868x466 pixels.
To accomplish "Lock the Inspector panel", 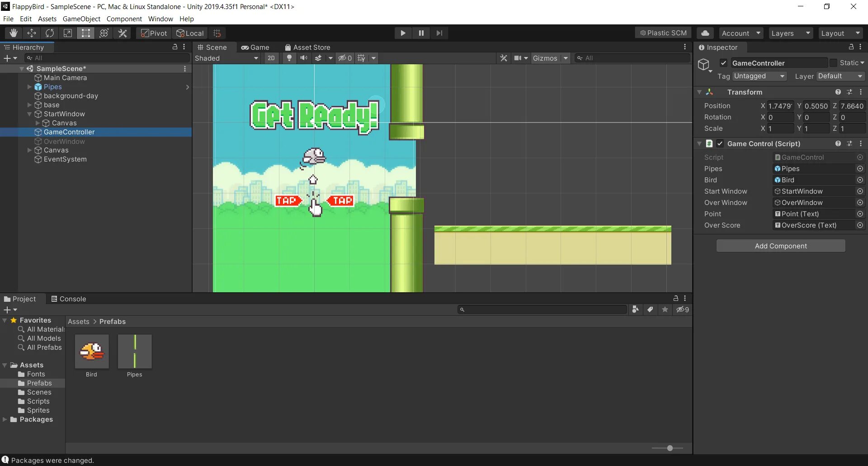I will point(851,47).
